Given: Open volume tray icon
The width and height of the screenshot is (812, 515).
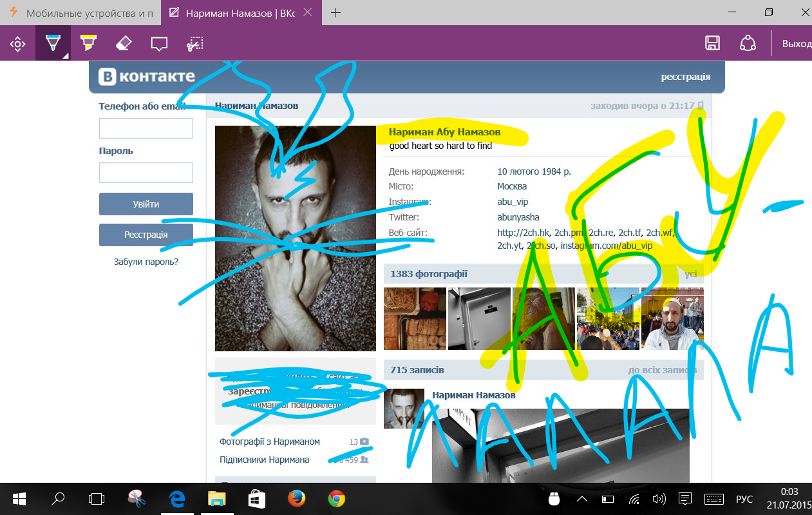Looking at the screenshot, I should click(659, 499).
